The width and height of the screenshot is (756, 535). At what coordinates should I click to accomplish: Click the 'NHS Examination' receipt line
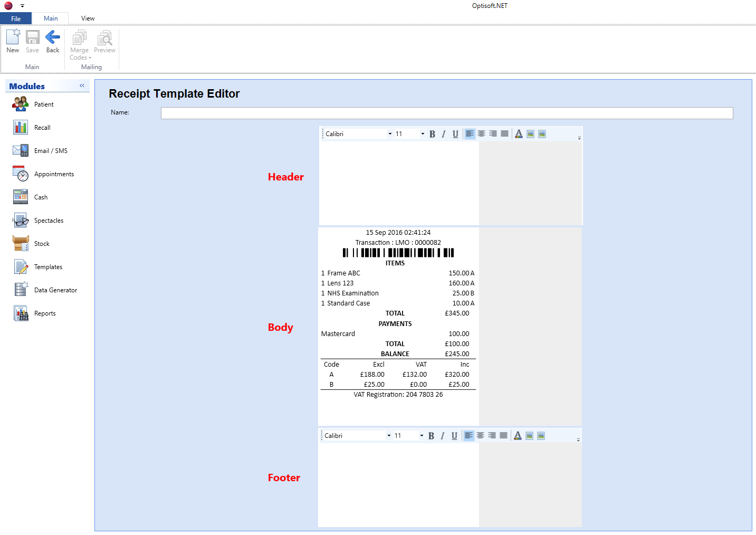coord(398,293)
